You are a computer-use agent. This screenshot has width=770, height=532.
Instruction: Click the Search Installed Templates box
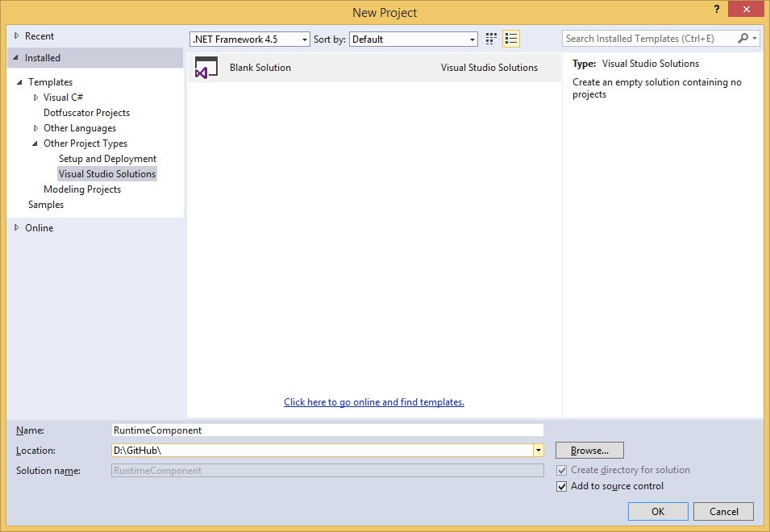coord(650,38)
